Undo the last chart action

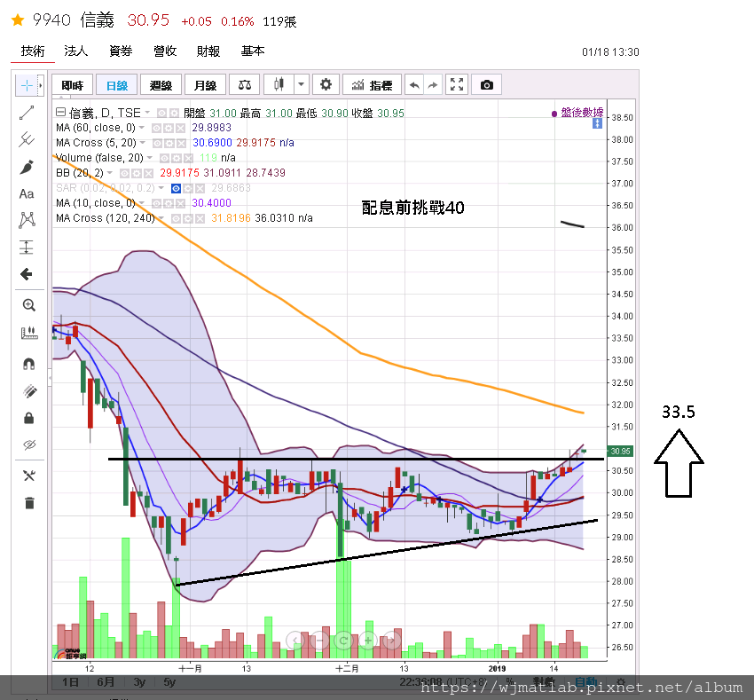pos(414,86)
